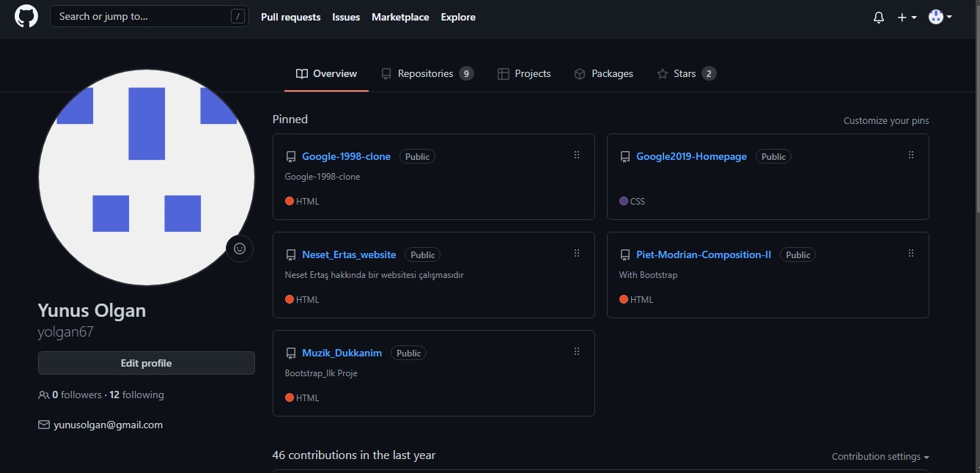The height and width of the screenshot is (473, 980).
Task: Click HTML language dot on Google-1998-clone
Action: [290, 201]
